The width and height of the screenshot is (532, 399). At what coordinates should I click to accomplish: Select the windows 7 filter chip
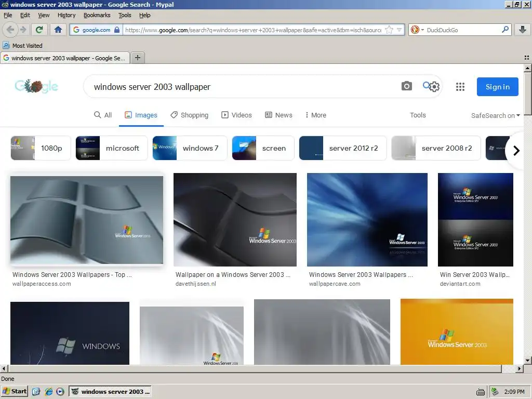point(190,148)
